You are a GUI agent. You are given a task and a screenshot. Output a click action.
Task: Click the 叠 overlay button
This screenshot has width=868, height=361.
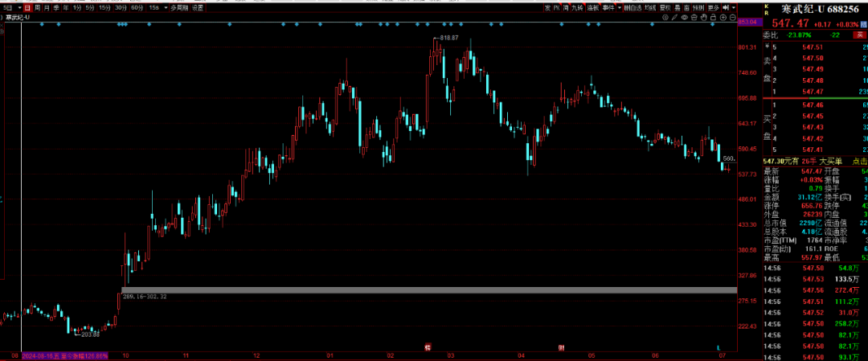click(x=678, y=8)
